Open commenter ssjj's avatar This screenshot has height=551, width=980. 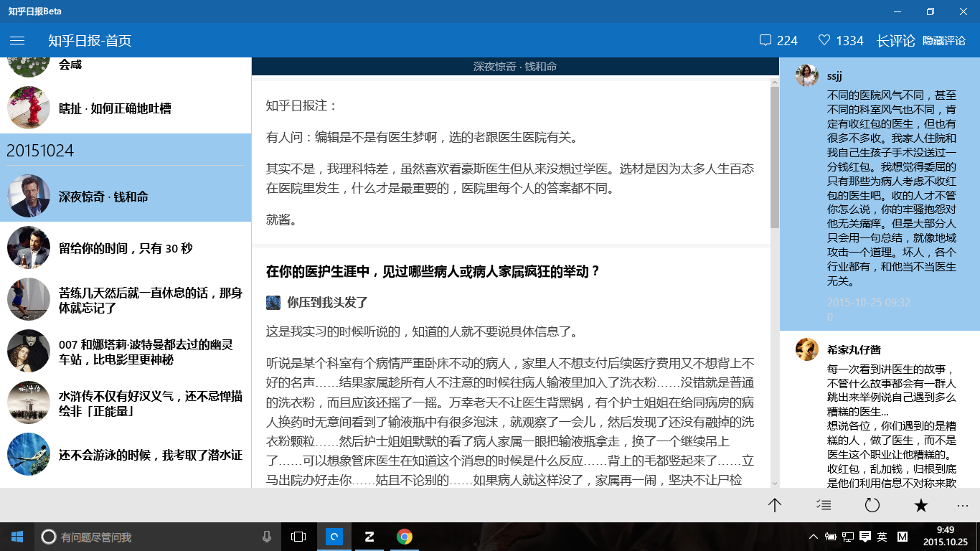tap(807, 75)
